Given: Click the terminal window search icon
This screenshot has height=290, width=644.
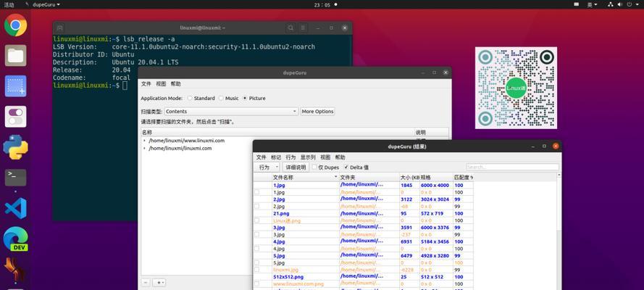Looking at the screenshot, I should coord(290,28).
